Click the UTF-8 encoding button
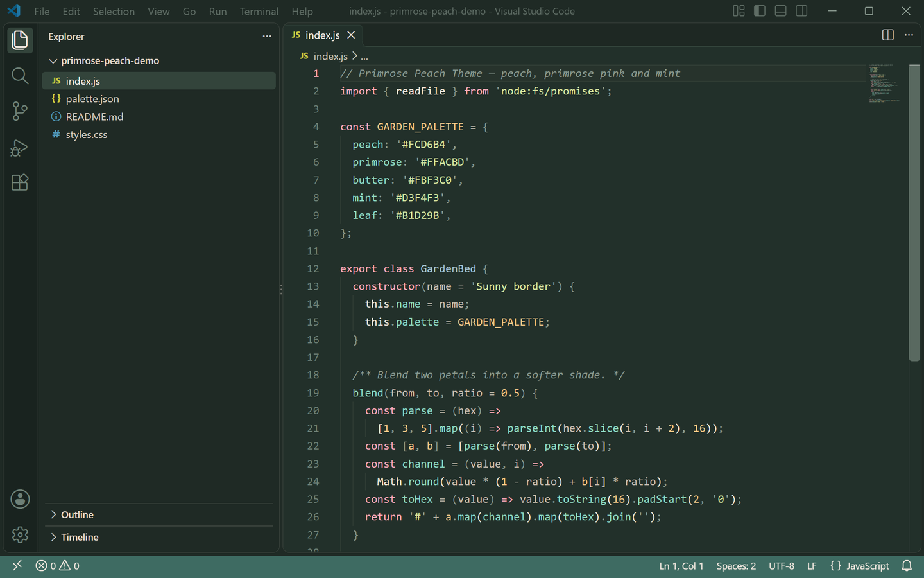Screen dimensions: 924x578 tap(782, 566)
